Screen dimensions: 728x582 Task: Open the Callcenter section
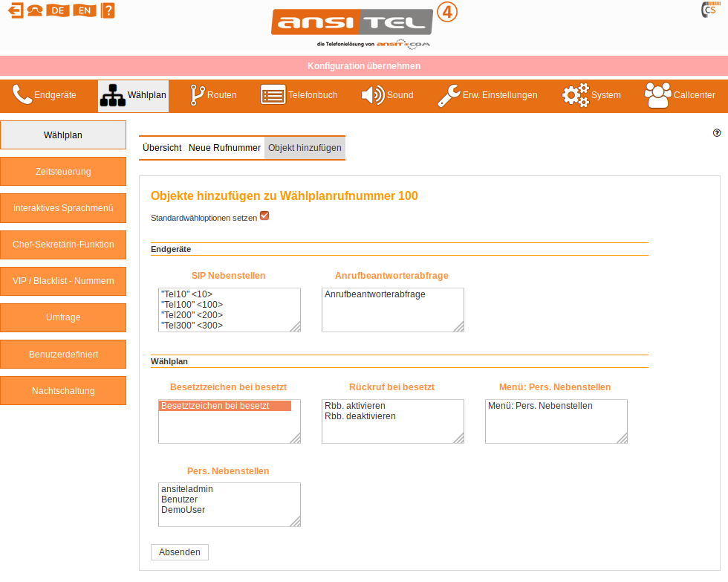pyautogui.click(x=679, y=95)
